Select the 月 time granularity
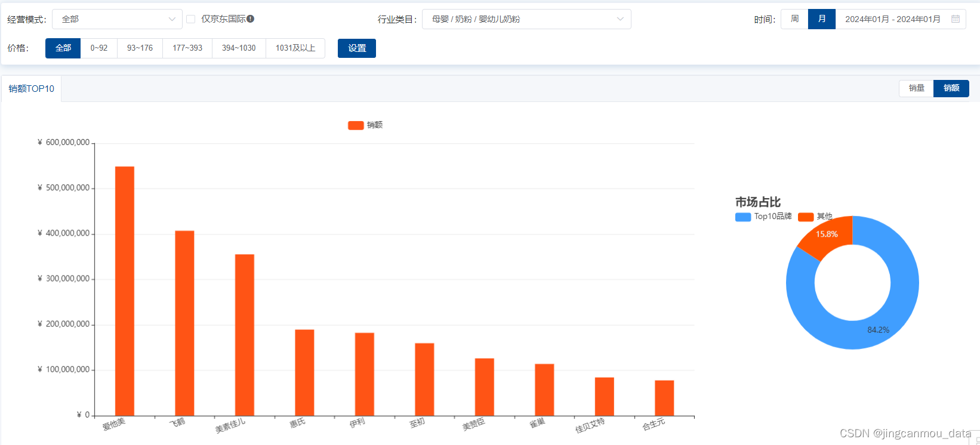 (822, 19)
